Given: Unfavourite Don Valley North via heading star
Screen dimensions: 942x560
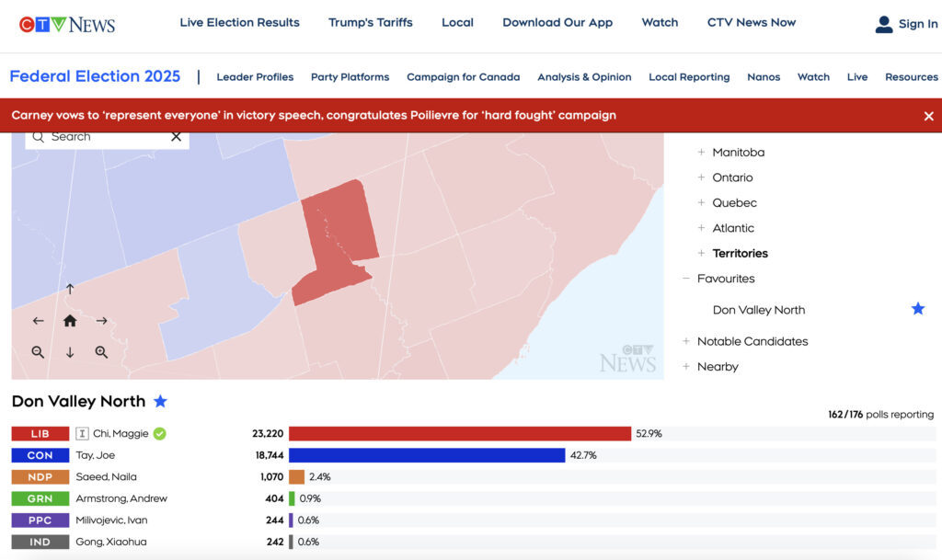Looking at the screenshot, I should click(161, 402).
